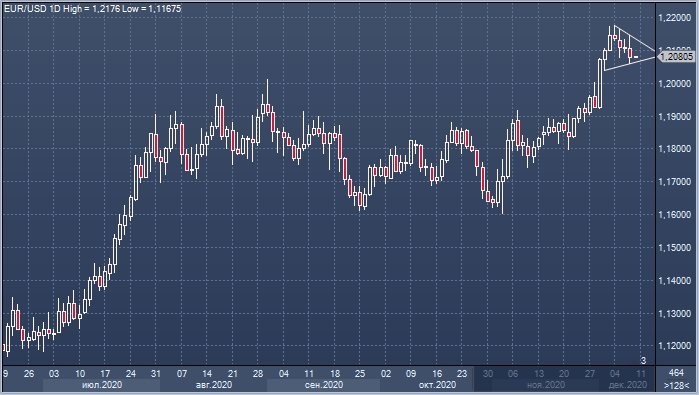Select the июл.2020 month band
699x395 pixels.
coord(102,385)
